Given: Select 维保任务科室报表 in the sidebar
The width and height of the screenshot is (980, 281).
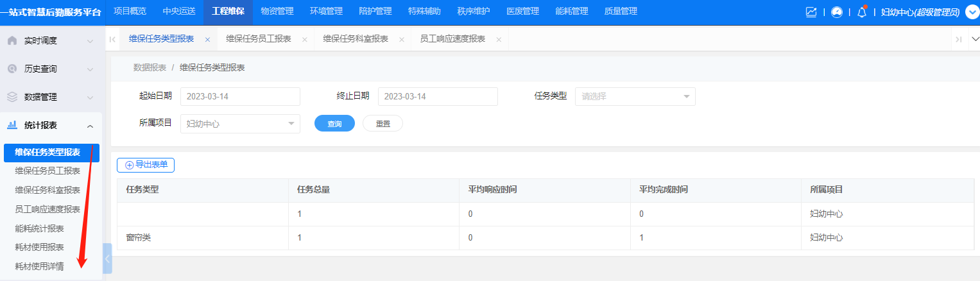Looking at the screenshot, I should (47, 190).
